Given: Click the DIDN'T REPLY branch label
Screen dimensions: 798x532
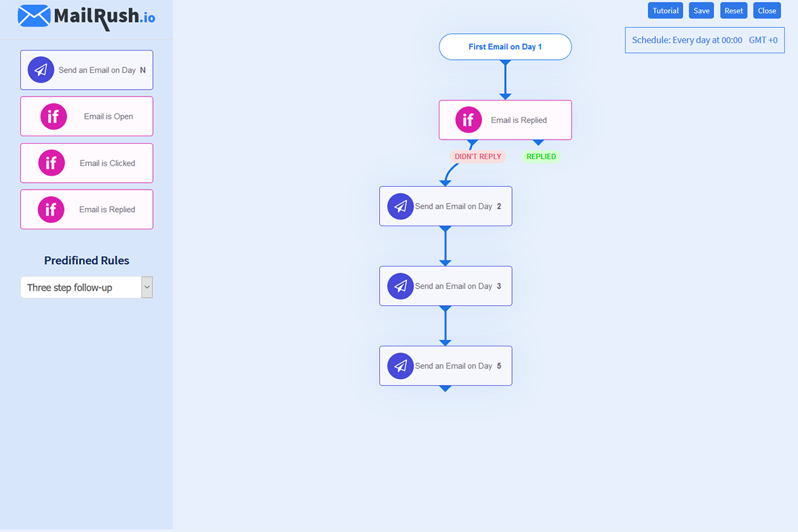Looking at the screenshot, I should [477, 157].
